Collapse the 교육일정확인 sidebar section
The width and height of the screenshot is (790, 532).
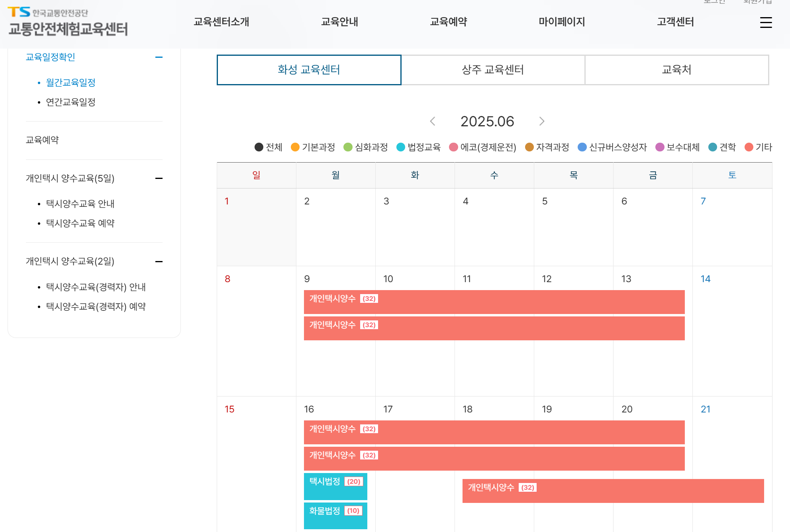pos(160,57)
